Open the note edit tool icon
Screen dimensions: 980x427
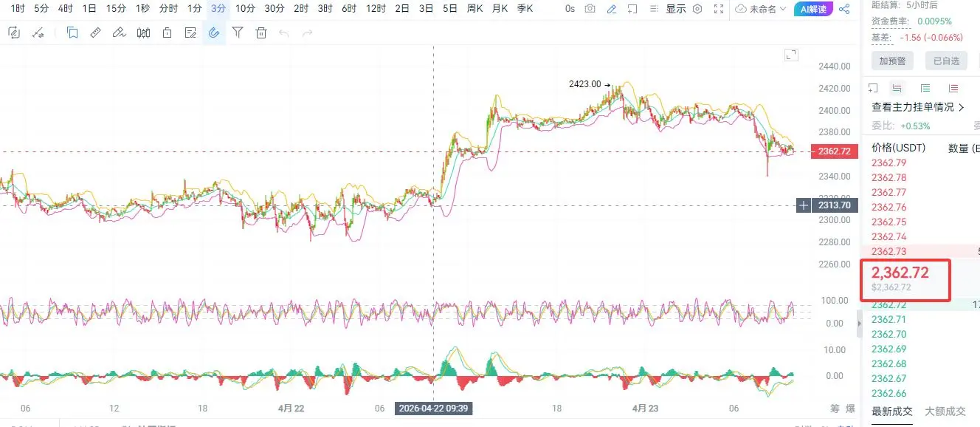pos(190,33)
